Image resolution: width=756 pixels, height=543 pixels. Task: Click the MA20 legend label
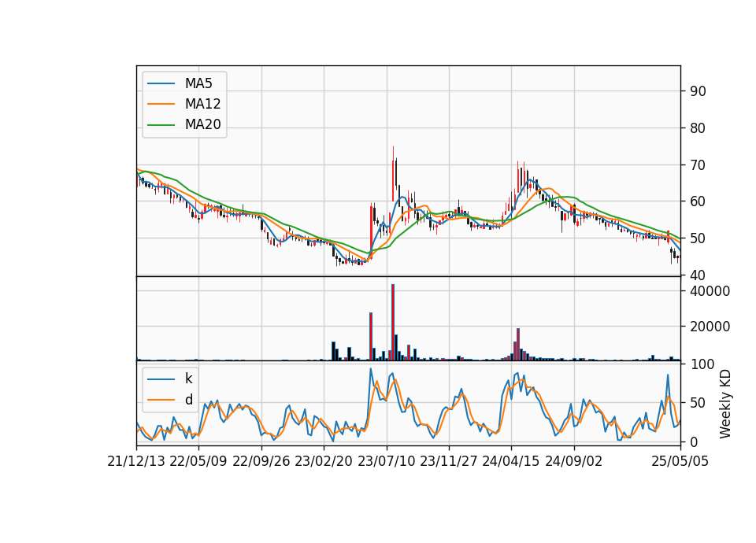[202, 124]
